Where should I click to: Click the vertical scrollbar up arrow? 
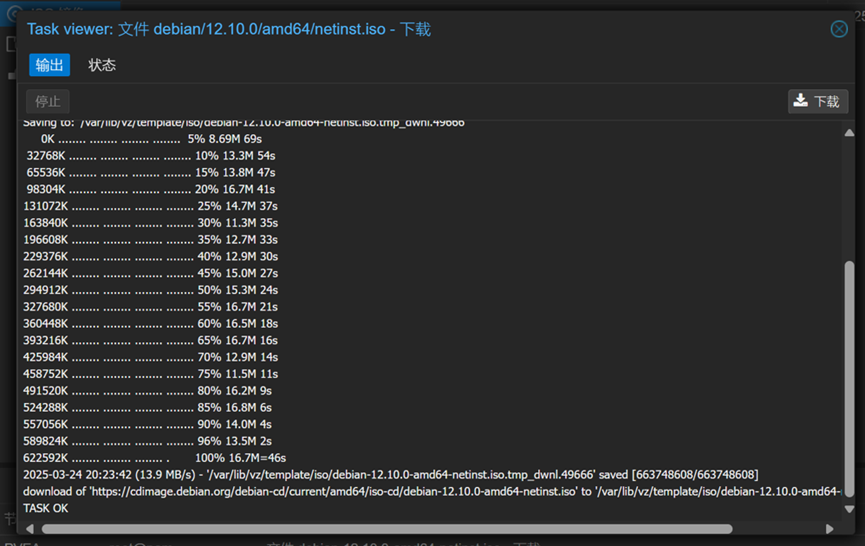850,133
